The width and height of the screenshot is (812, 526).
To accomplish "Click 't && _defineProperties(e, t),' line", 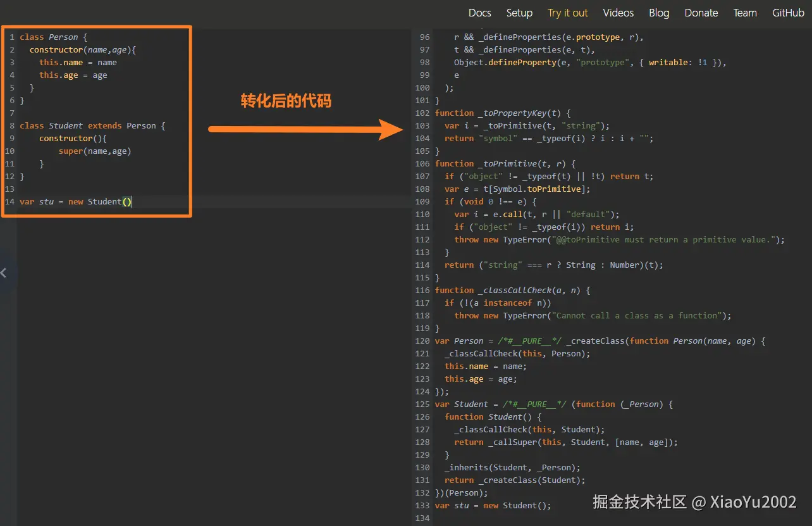I will tap(524, 49).
